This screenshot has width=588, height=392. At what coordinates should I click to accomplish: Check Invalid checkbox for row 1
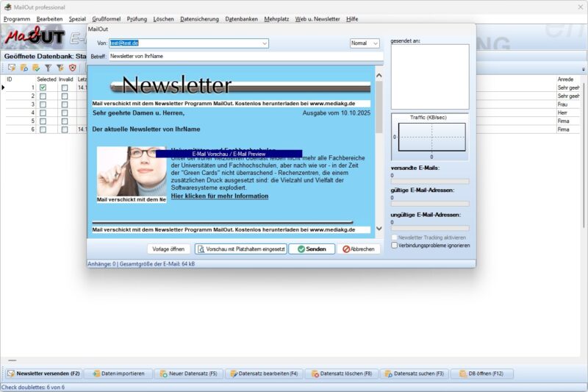tap(65, 88)
